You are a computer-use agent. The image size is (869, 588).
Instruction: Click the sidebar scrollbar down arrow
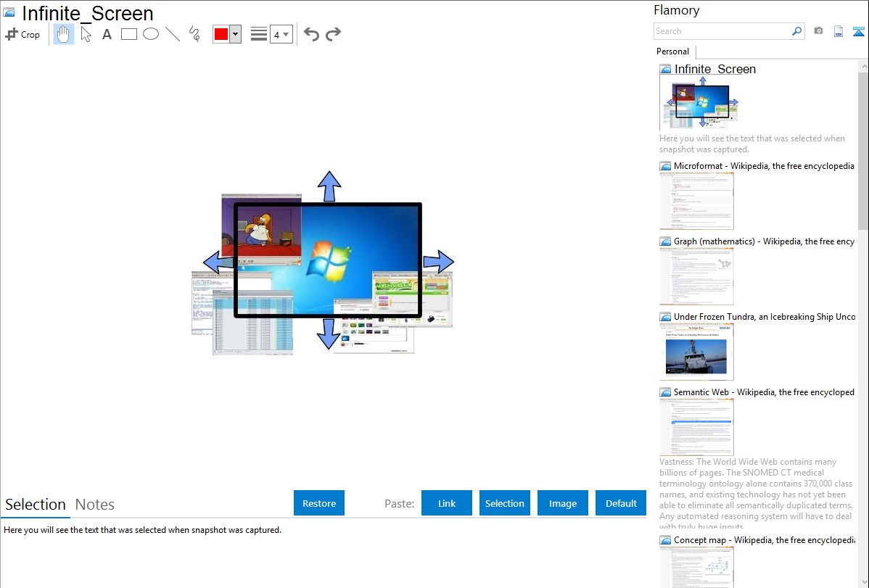point(863,582)
